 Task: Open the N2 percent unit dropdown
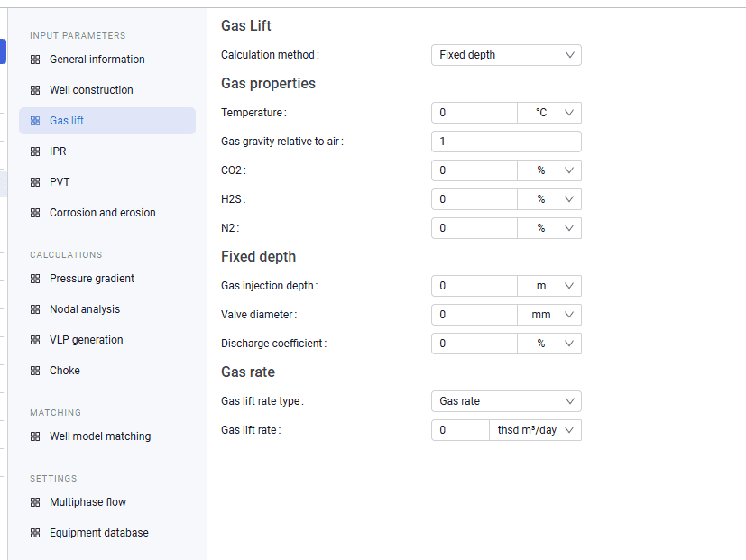[549, 228]
